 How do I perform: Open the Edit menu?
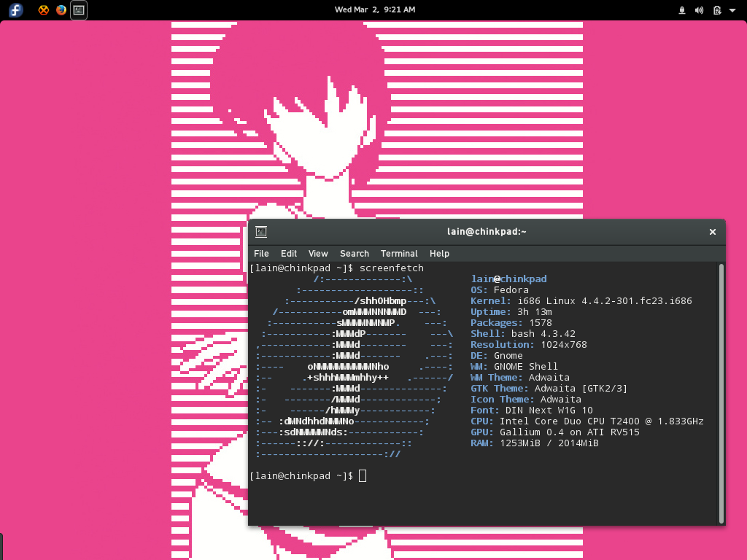pos(289,254)
